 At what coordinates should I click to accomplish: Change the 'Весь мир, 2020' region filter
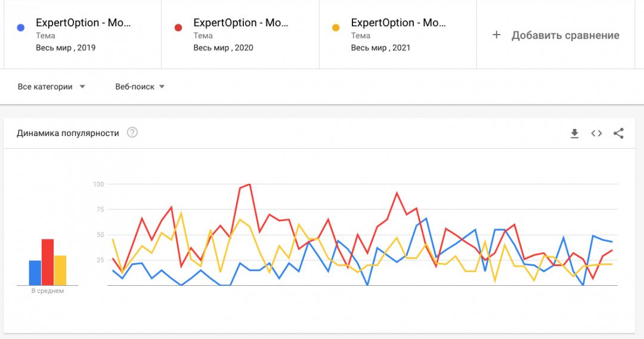[x=222, y=48]
